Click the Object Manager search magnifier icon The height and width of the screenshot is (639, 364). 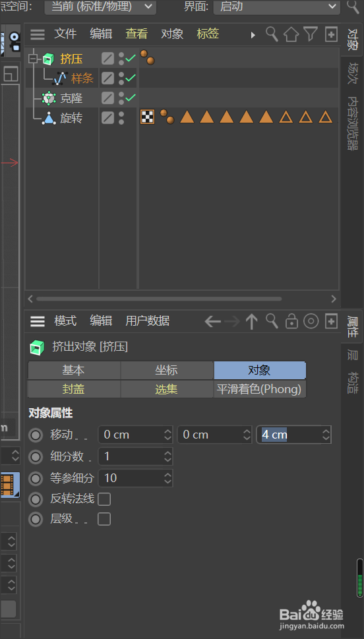tap(272, 34)
